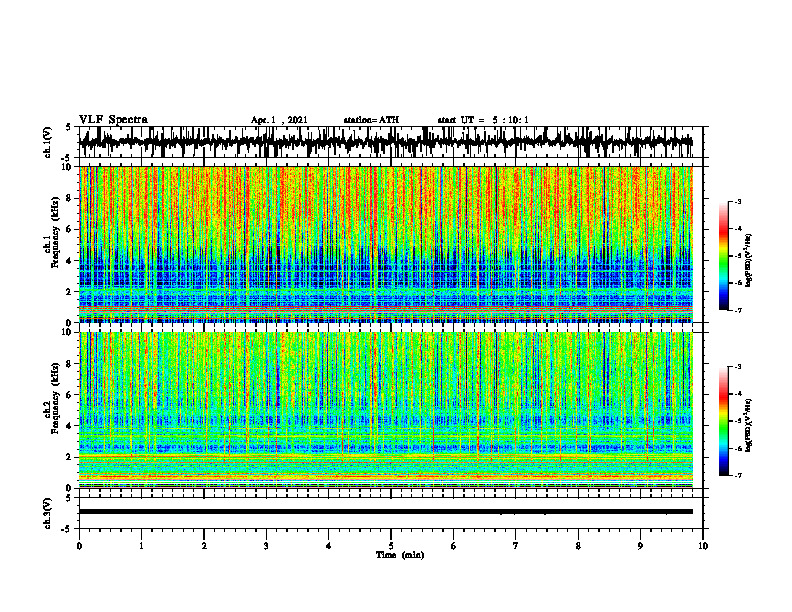This screenshot has width=792, height=612.
Task: Click the ch.1 color bar unit label
Action: click(x=749, y=261)
